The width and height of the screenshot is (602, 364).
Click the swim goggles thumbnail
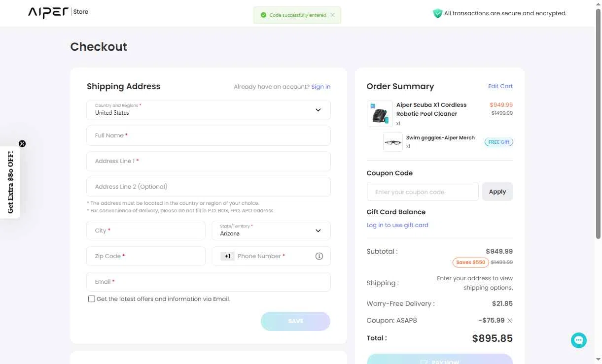(x=393, y=142)
